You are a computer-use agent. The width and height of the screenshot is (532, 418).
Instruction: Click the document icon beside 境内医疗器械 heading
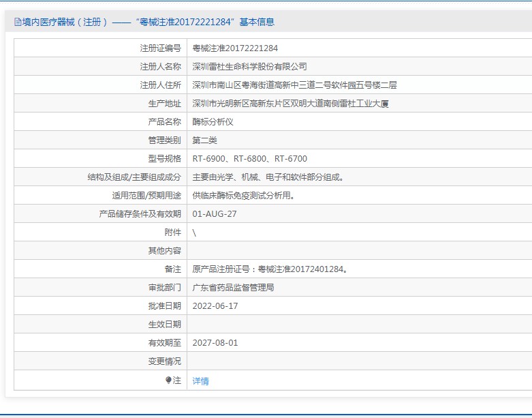point(18,22)
